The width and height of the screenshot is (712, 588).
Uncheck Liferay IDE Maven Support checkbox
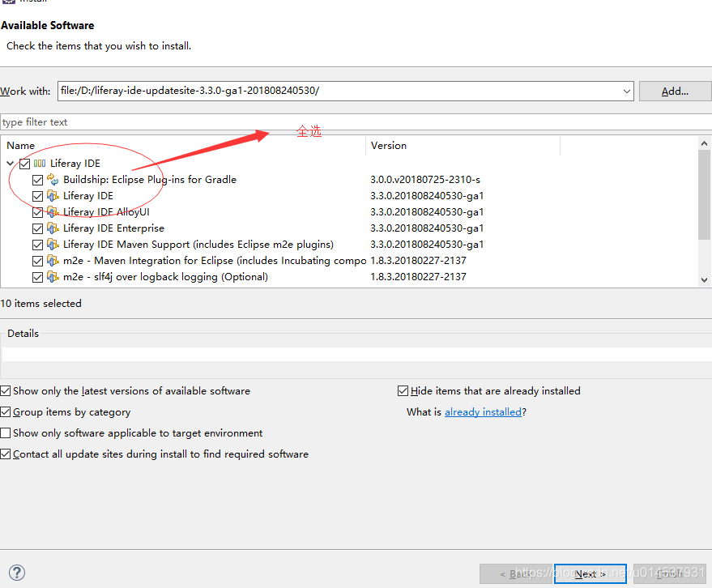tap(38, 245)
